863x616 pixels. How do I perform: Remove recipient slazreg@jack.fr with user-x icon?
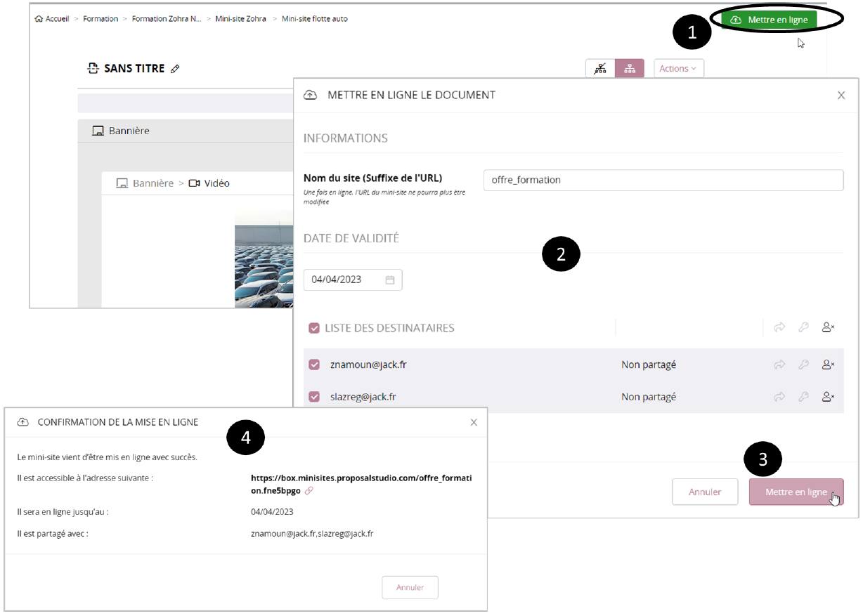coord(828,397)
